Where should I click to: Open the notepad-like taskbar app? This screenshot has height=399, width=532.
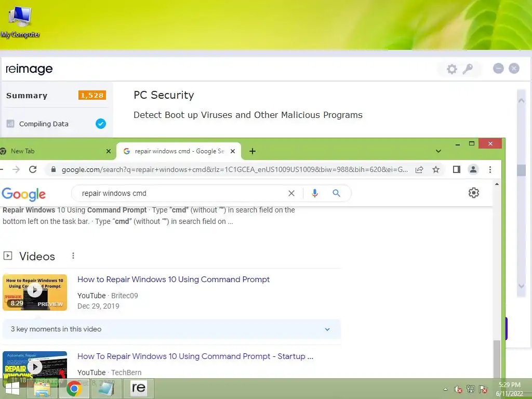point(106,389)
